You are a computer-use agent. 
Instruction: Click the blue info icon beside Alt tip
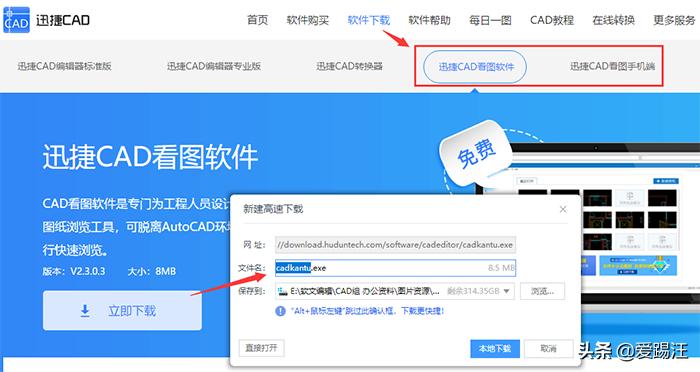[x=280, y=311]
